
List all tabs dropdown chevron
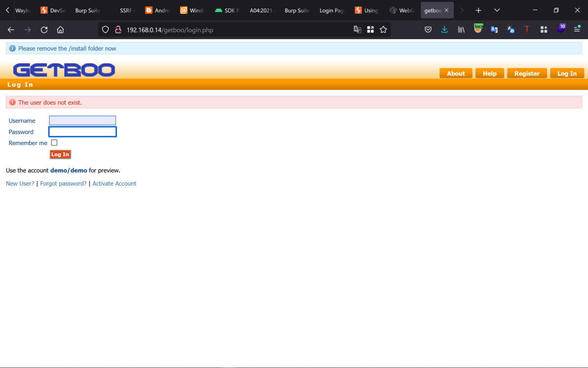point(497,10)
